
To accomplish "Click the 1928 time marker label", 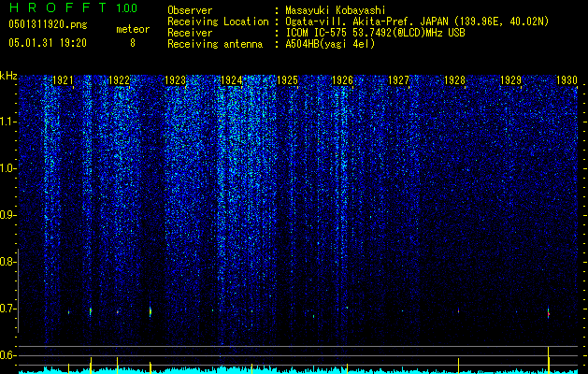I will pos(454,80).
